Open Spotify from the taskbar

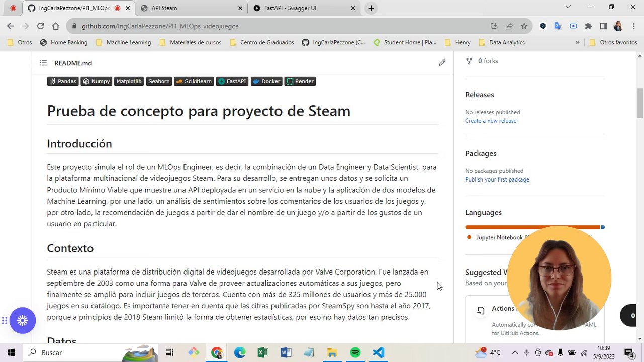coord(355,352)
